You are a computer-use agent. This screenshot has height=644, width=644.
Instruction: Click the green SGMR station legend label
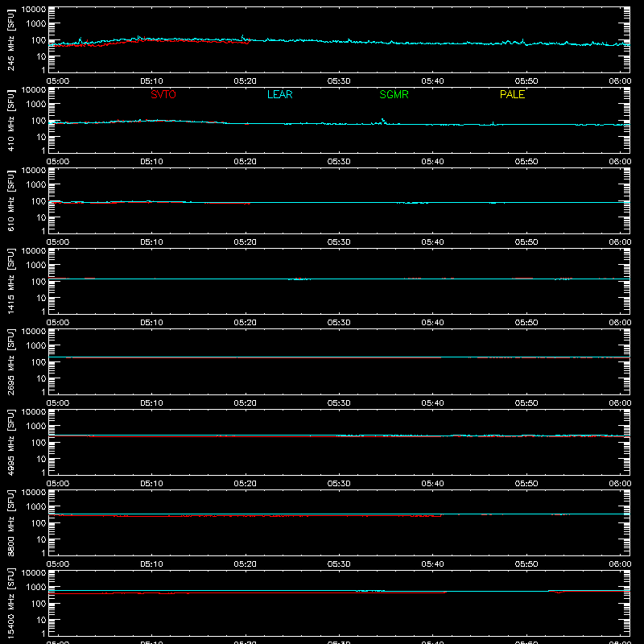pos(394,94)
